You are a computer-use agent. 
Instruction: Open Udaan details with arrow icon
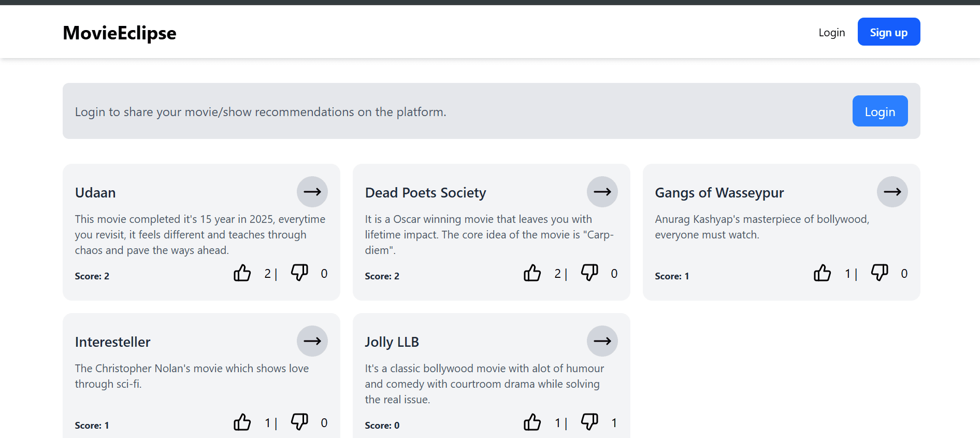coord(312,192)
